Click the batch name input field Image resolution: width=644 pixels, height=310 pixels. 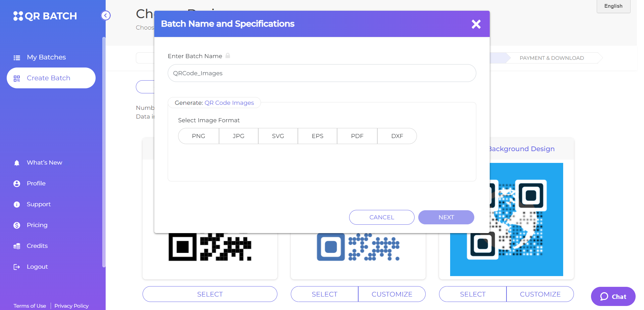pos(322,73)
